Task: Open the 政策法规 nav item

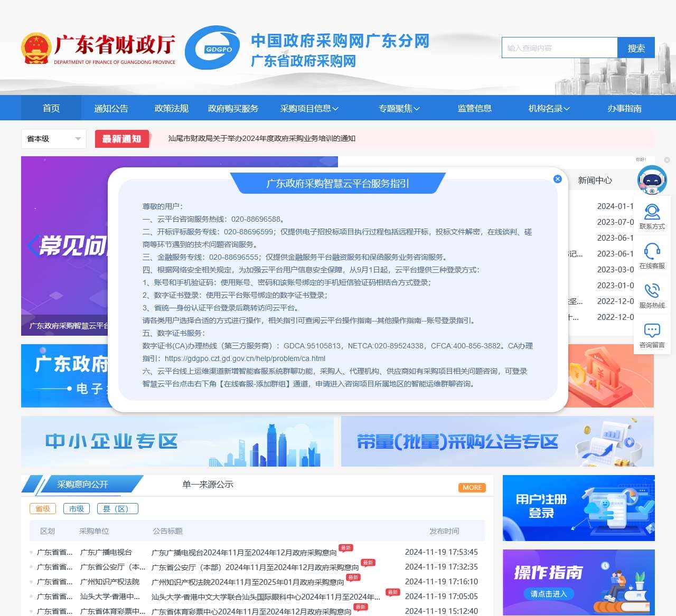Action: (x=171, y=108)
